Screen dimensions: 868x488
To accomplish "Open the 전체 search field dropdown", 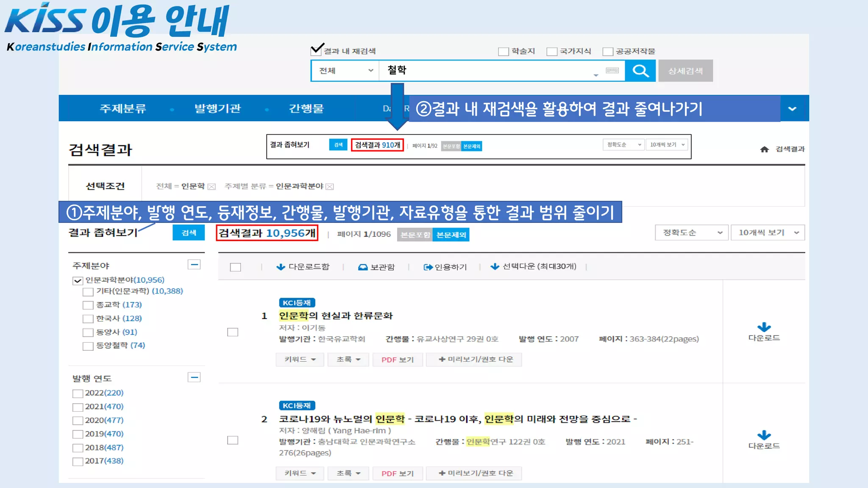I will pyautogui.click(x=345, y=71).
